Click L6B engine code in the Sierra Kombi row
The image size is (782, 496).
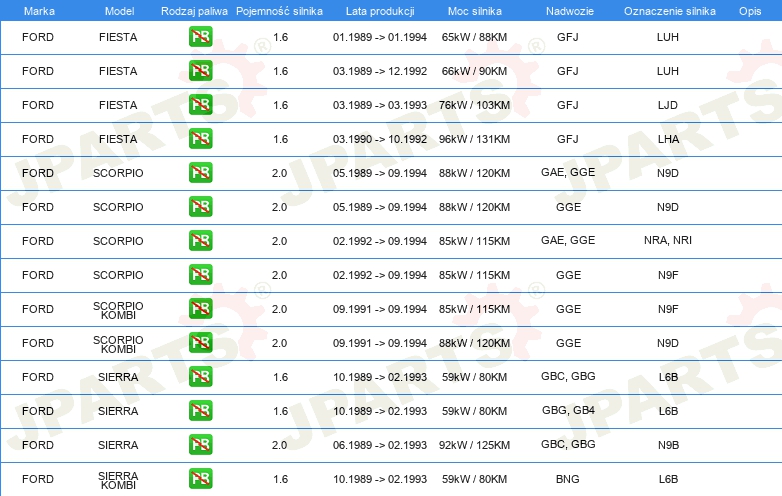tap(668, 479)
